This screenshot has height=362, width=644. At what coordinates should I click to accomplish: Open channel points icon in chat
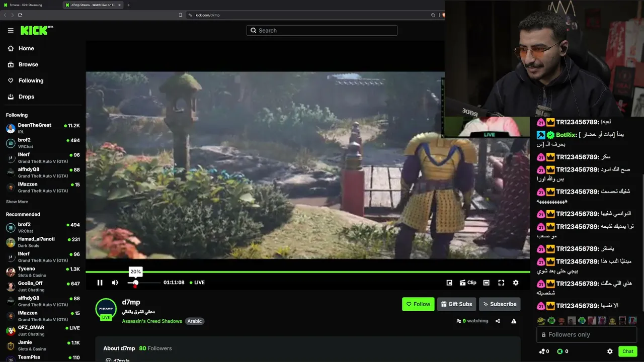pos(541,351)
